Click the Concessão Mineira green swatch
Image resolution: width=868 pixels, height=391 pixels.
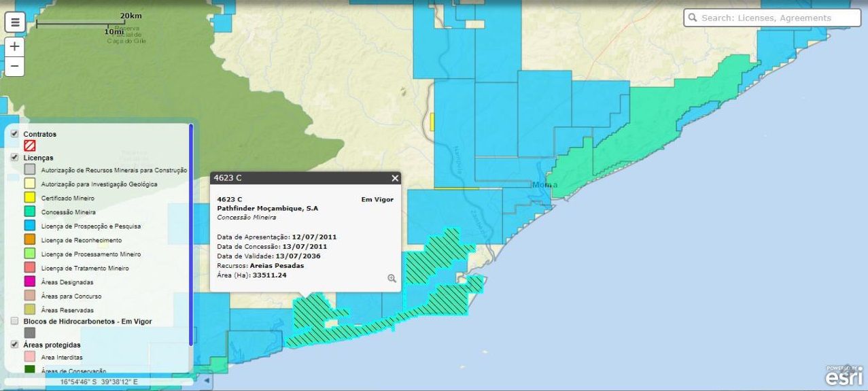[29, 212]
